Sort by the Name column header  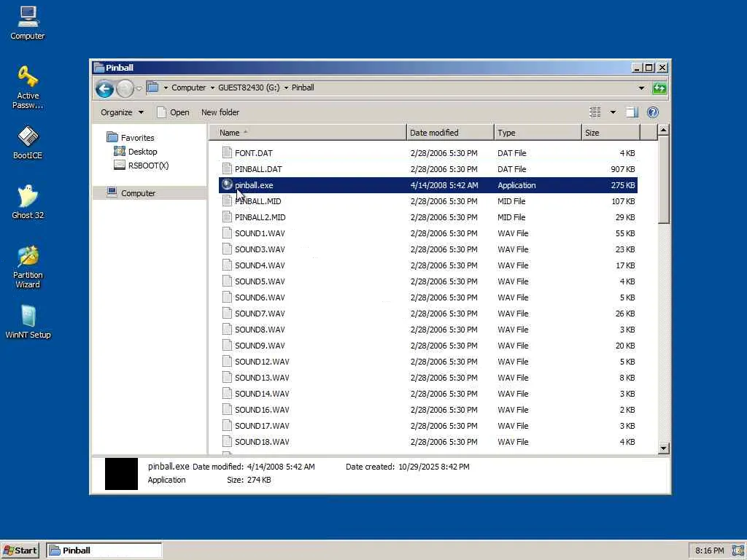pos(307,133)
